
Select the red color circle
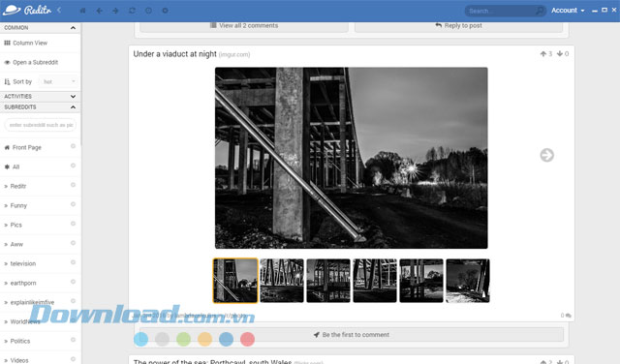click(248, 339)
